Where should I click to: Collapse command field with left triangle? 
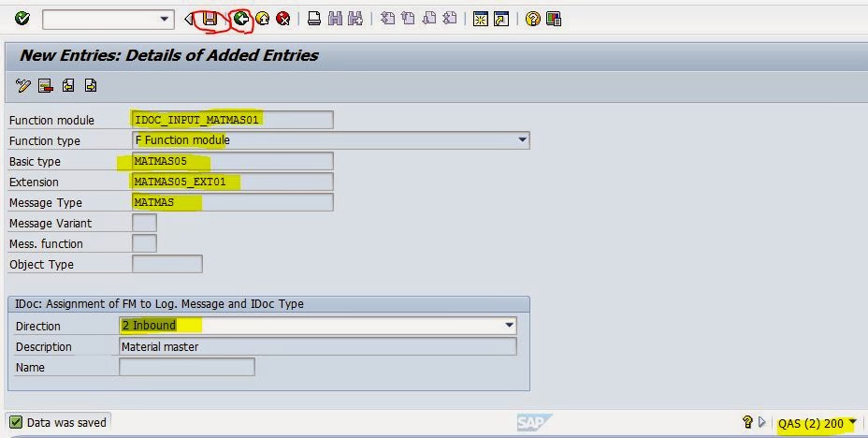[188, 19]
